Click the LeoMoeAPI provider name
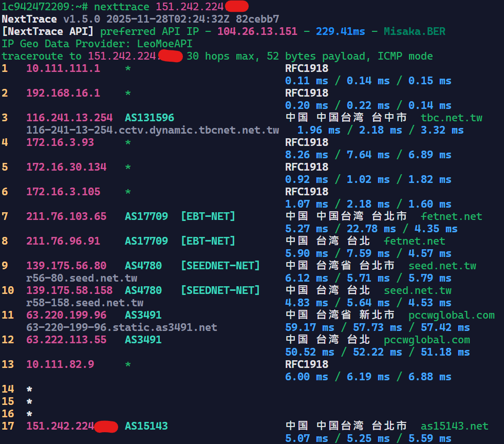Viewport: 504px width, 444px height. coord(164,44)
